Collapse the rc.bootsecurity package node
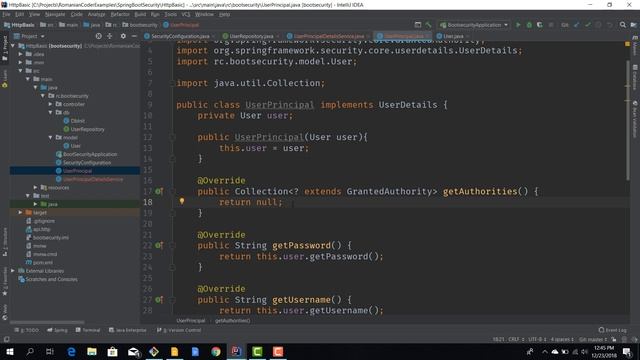640x360 pixels. (43, 96)
